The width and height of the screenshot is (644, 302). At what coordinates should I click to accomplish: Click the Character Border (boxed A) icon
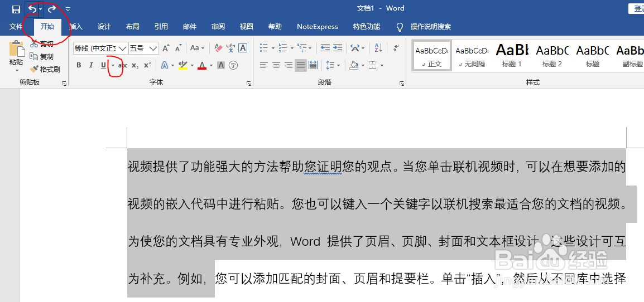(243, 48)
